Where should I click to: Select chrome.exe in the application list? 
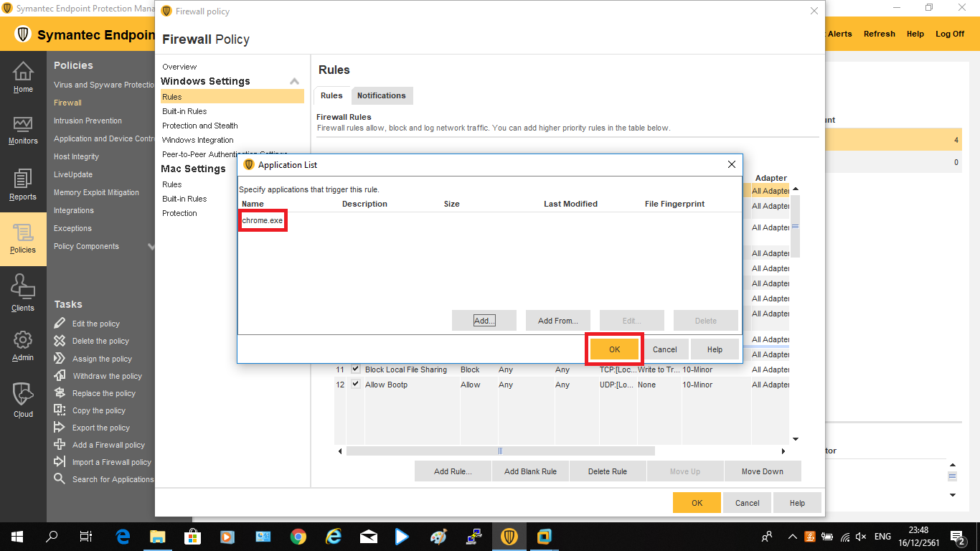[263, 220]
